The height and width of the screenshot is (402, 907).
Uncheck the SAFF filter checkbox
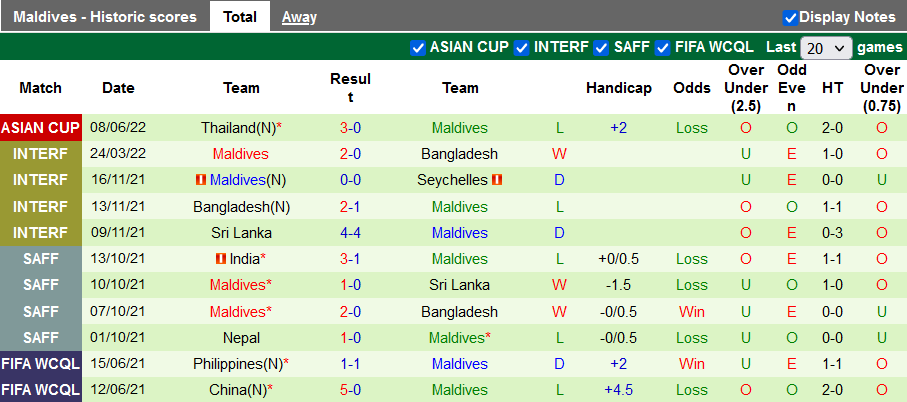[x=601, y=47]
